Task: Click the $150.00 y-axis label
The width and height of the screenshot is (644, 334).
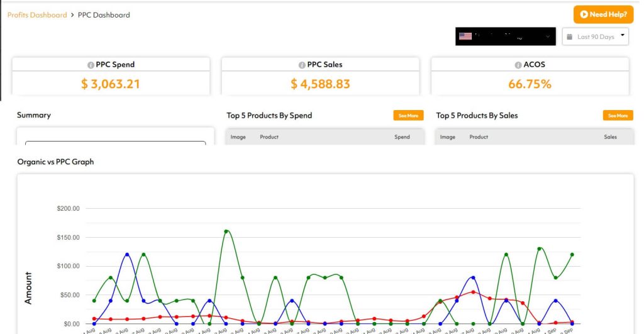Action: point(68,238)
